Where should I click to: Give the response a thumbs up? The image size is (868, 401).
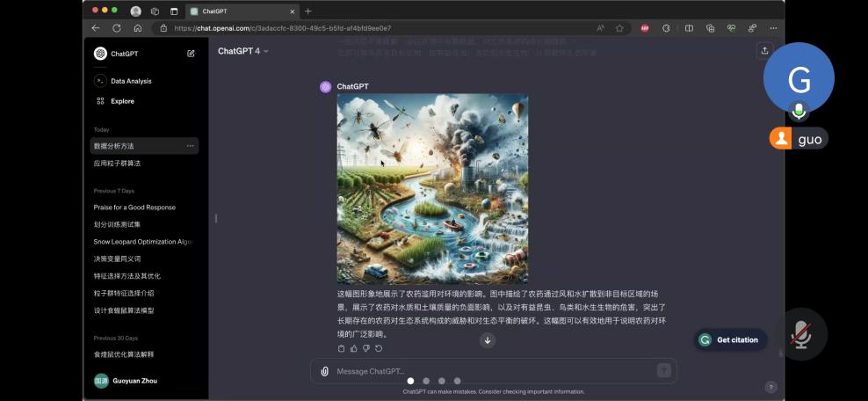click(x=354, y=349)
